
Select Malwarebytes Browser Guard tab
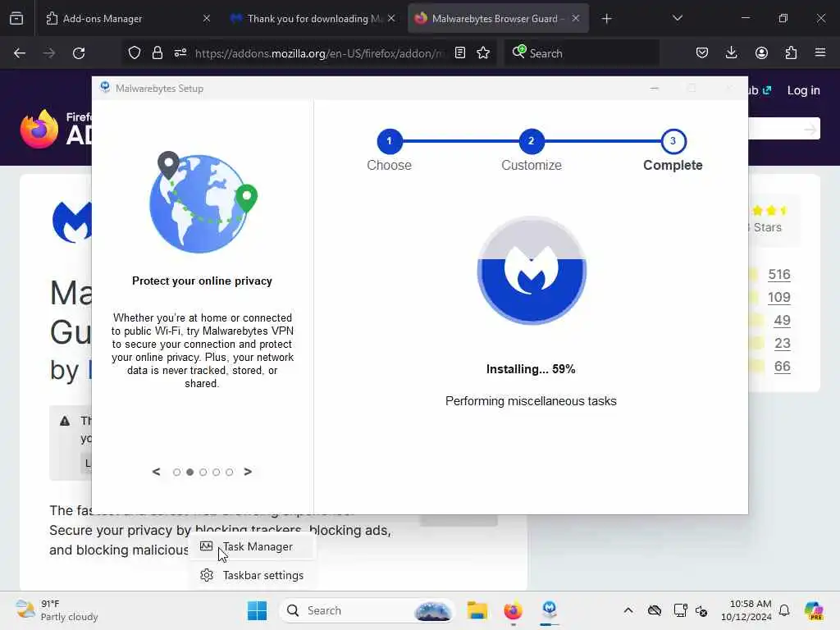click(498, 19)
